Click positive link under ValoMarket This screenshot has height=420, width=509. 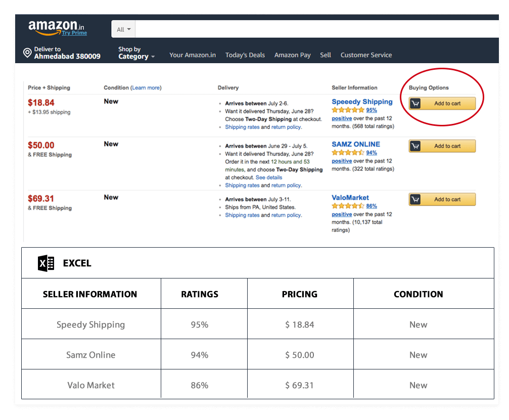coord(342,214)
